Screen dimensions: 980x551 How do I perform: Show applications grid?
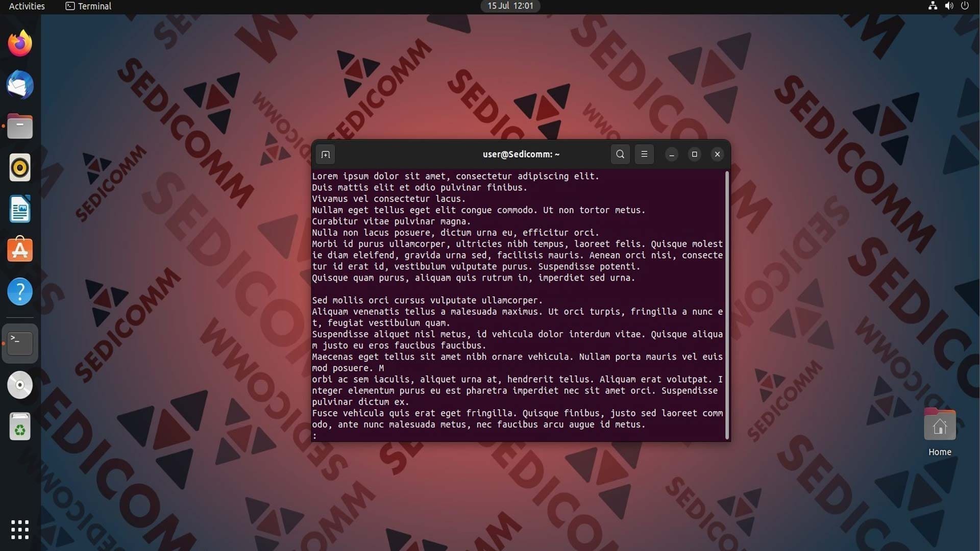point(20,530)
